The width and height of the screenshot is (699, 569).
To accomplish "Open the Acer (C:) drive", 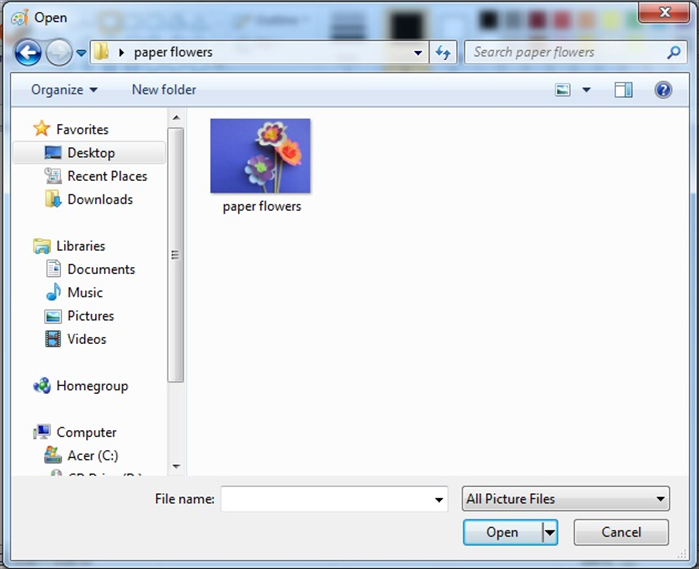I will [x=93, y=456].
